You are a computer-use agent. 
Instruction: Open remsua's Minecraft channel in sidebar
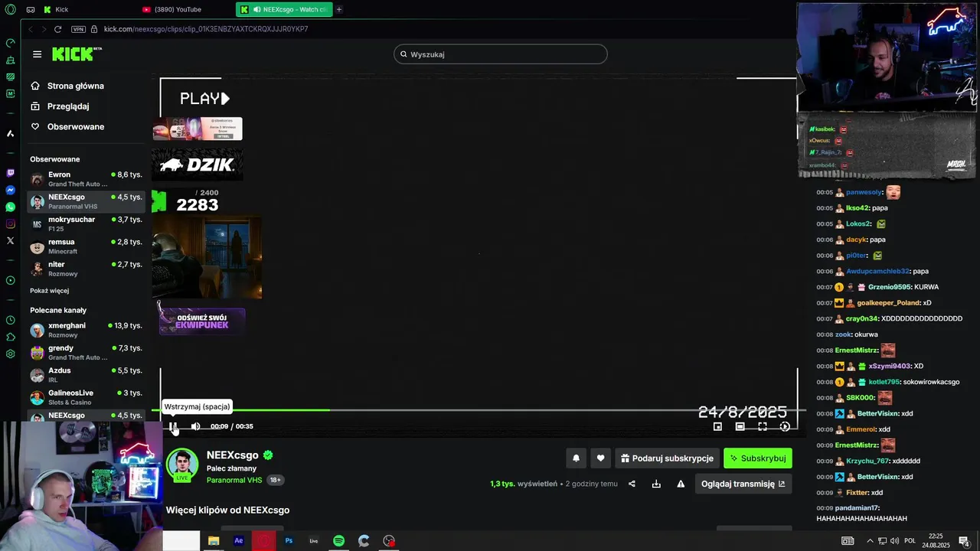86,246
